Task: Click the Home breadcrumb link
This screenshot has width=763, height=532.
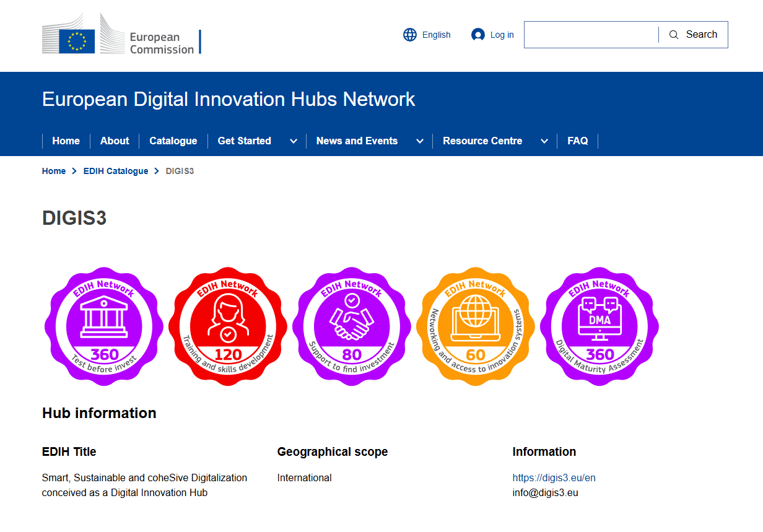Action: pos(54,171)
